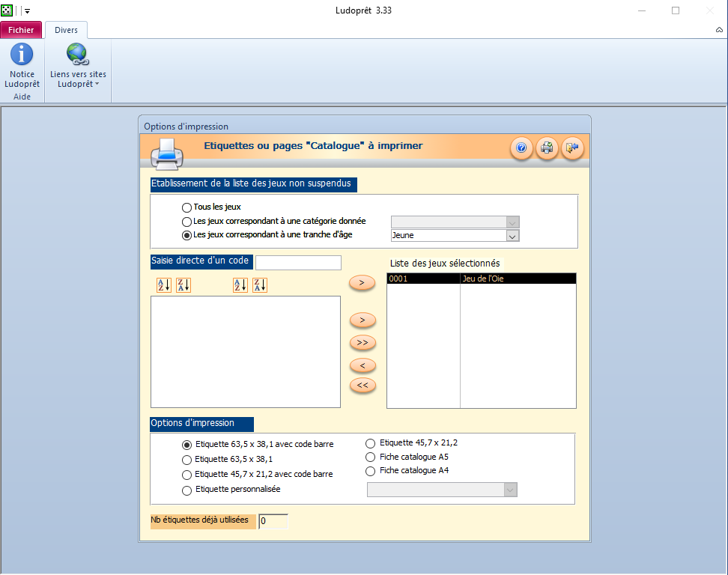Open the age range dropdown showing 'Jeune'
Screen dimensions: 728x575
(512, 235)
